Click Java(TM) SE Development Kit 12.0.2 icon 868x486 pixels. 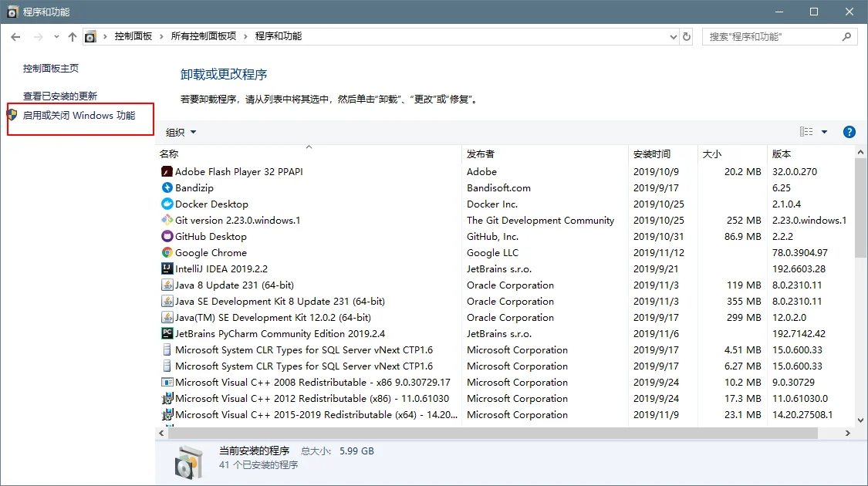167,317
